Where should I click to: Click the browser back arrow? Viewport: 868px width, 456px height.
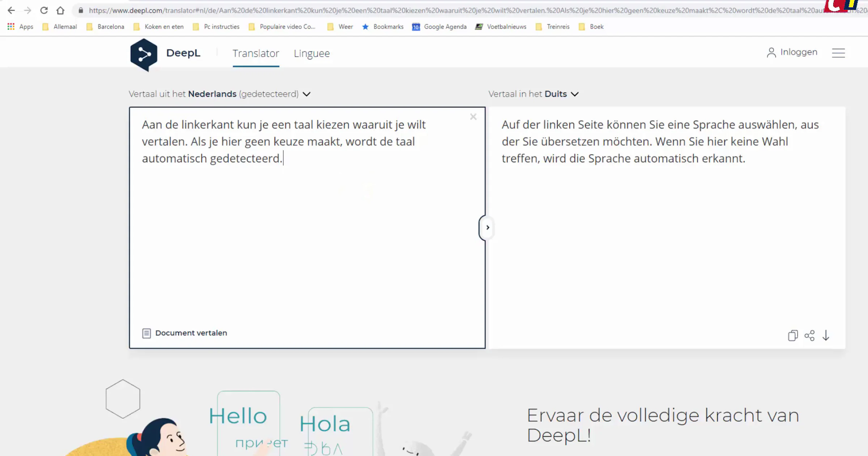point(11,10)
